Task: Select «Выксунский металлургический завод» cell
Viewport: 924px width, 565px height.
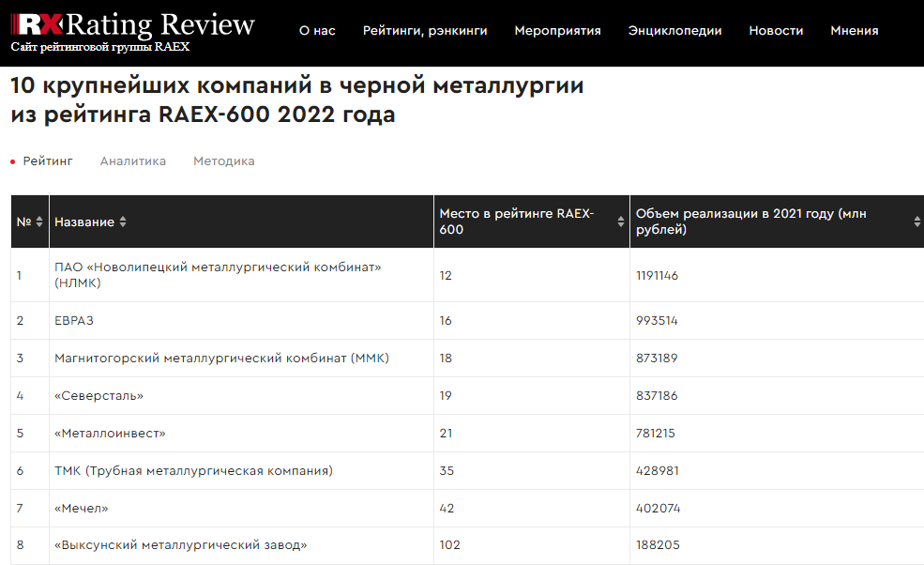Action: [242, 545]
